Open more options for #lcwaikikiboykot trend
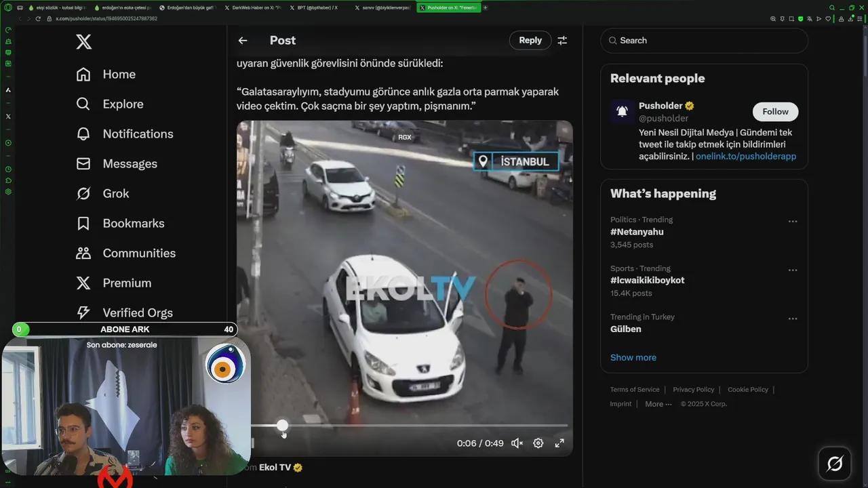Image resolution: width=868 pixels, height=488 pixels. tap(793, 270)
